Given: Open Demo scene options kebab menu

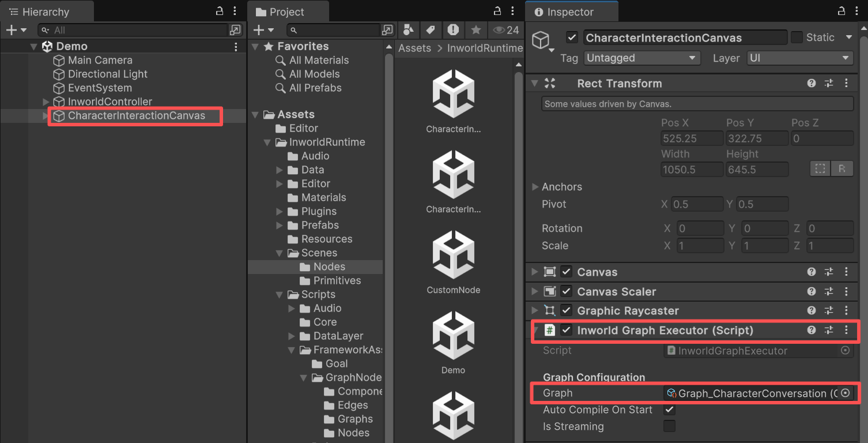Looking at the screenshot, I should pos(236,47).
